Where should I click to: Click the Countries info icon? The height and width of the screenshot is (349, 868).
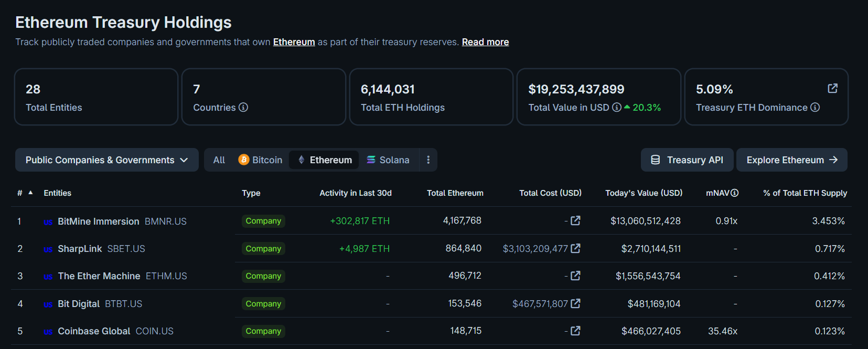pos(243,107)
